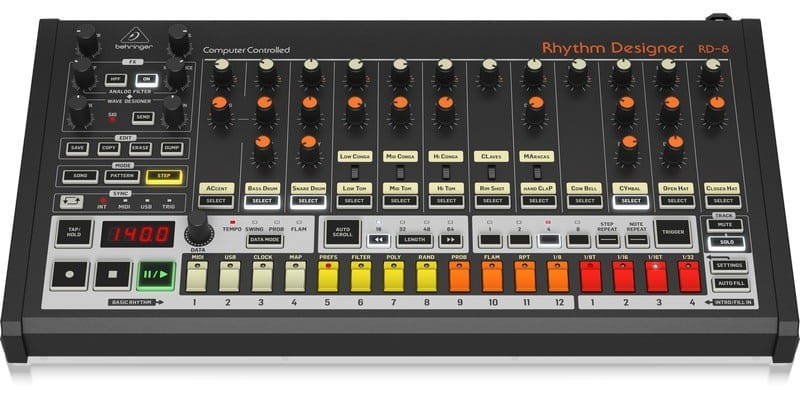Click the rewind double-arrow button
Screen dimensions: 800x402
click(x=379, y=239)
